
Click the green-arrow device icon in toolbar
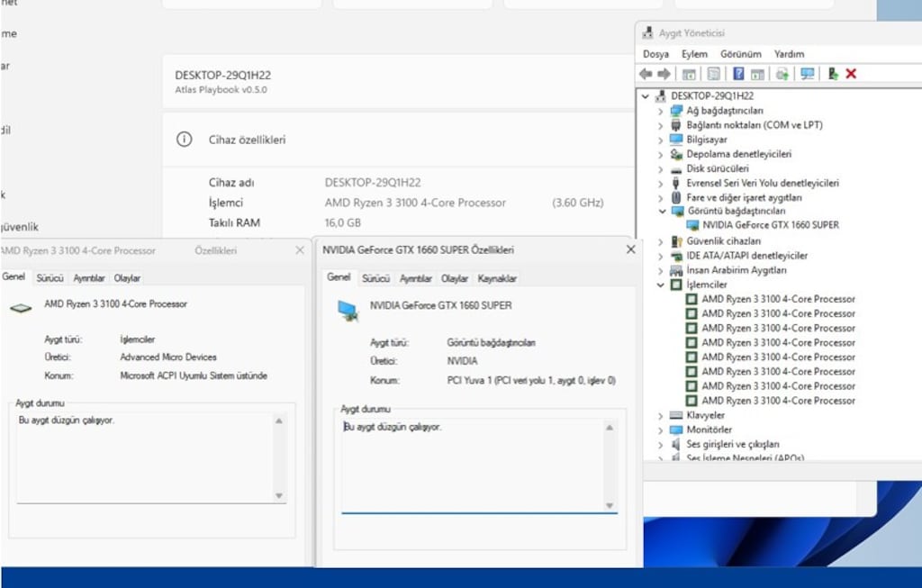pyautogui.click(x=833, y=74)
